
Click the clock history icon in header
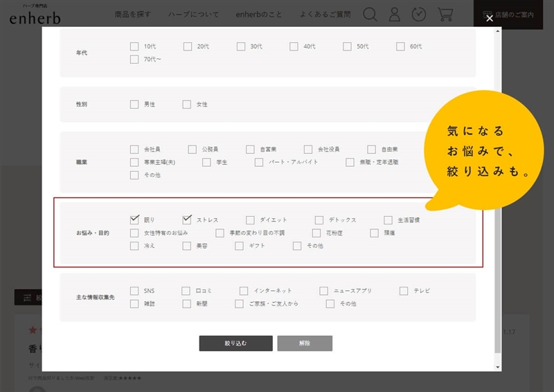point(418,15)
